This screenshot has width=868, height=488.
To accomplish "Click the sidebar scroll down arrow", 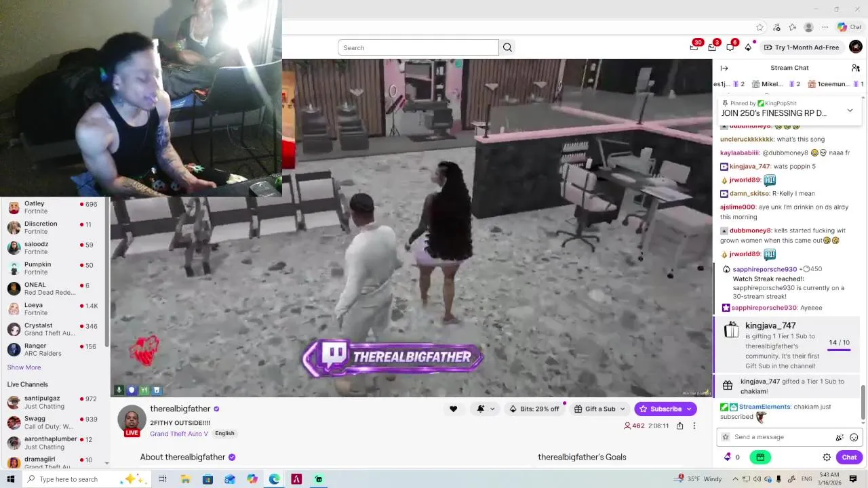I will [x=106, y=463].
